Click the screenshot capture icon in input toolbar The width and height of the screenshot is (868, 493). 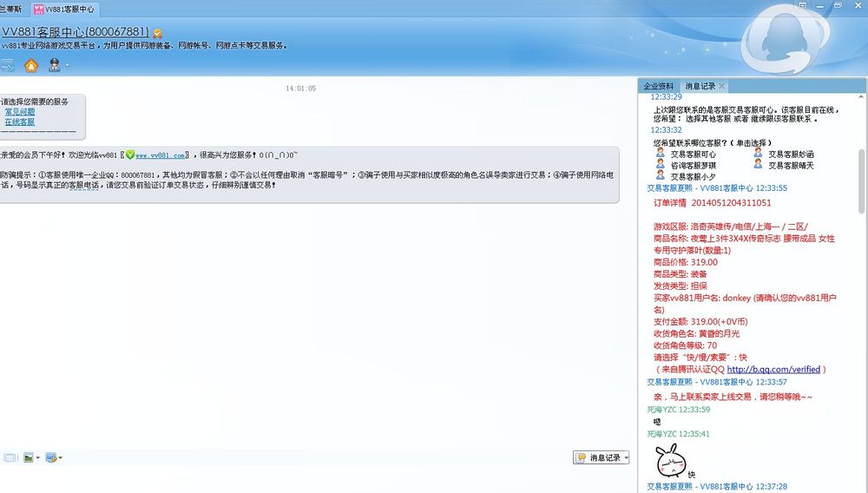(51, 457)
